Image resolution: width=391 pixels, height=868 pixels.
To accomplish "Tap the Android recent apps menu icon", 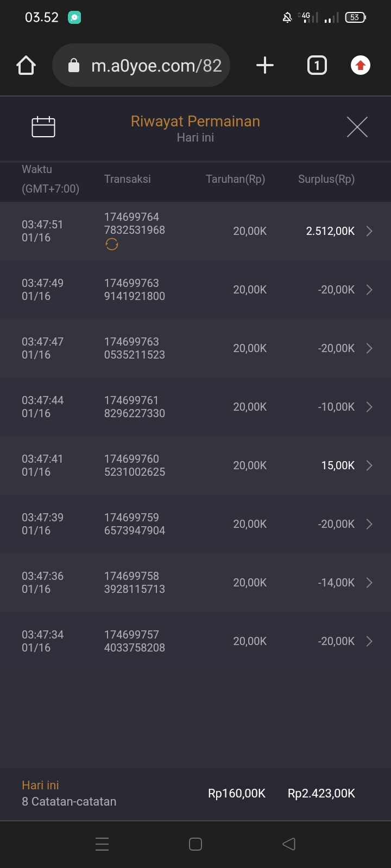I will pos(102,844).
